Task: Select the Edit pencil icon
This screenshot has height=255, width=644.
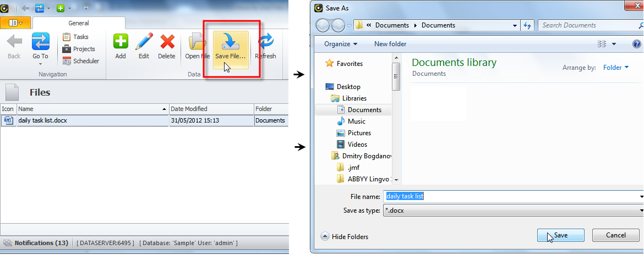Action: coord(144,42)
